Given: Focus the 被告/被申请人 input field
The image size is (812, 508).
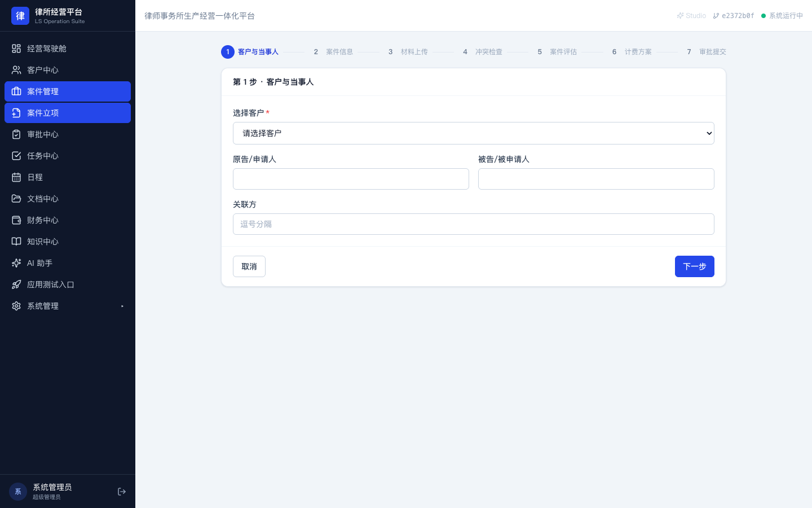Looking at the screenshot, I should coord(596,179).
